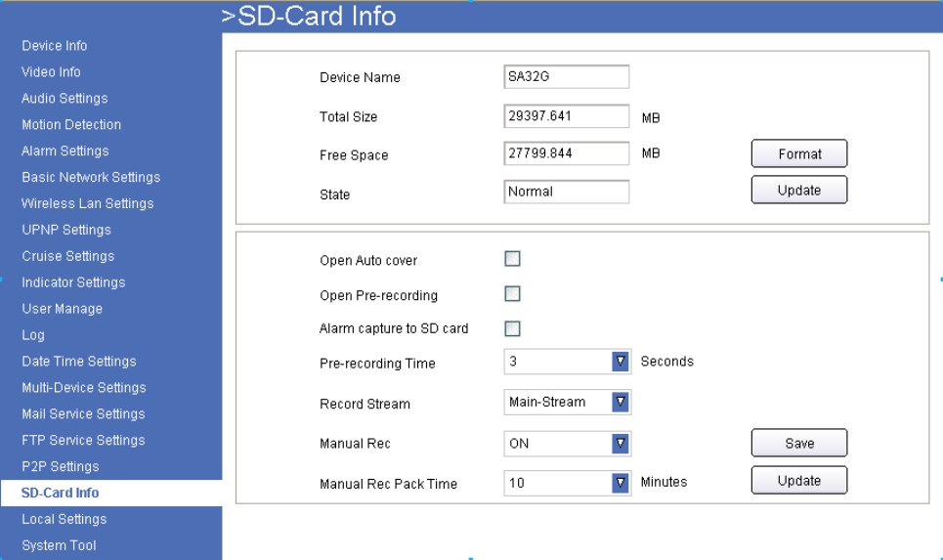Check Alarm capture to SD card

(x=512, y=328)
